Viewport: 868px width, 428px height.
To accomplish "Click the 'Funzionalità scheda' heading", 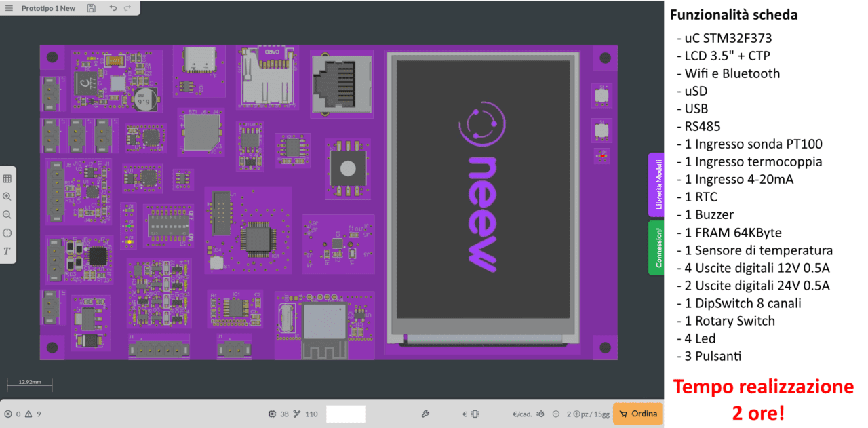I will [734, 14].
